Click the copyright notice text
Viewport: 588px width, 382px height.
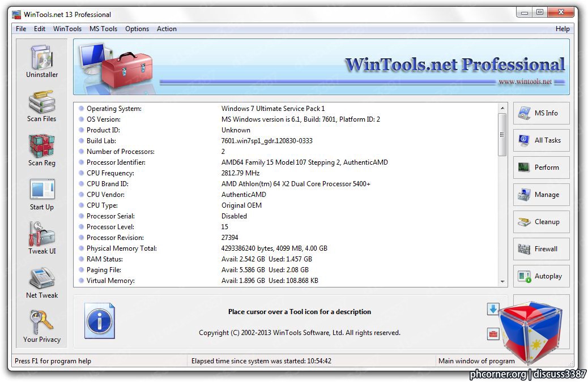coord(300,333)
